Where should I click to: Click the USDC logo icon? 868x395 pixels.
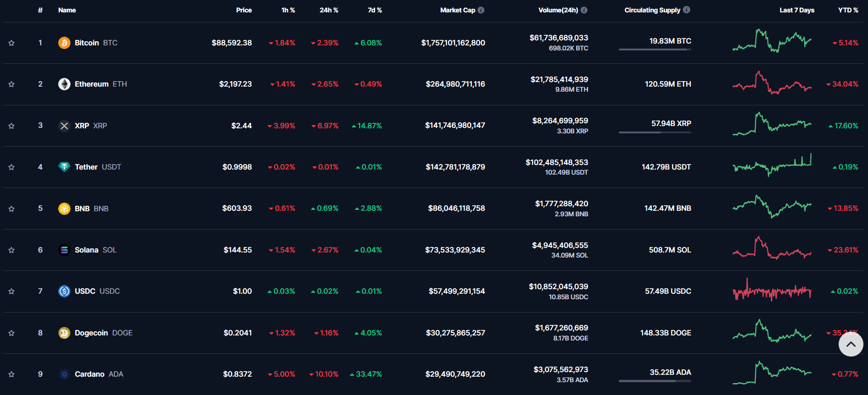pos(64,291)
